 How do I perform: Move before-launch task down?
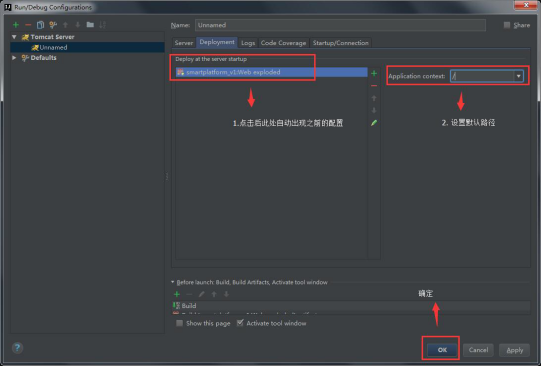(x=226, y=294)
